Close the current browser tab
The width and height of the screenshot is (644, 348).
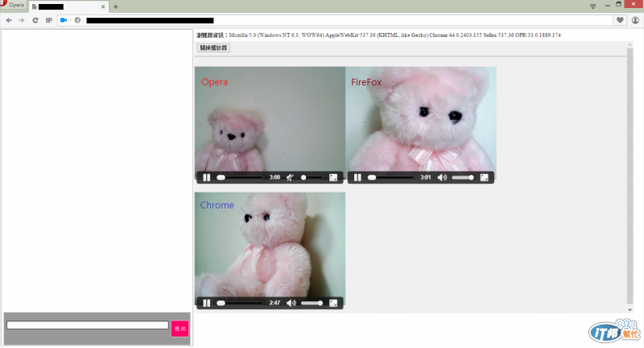[103, 6]
